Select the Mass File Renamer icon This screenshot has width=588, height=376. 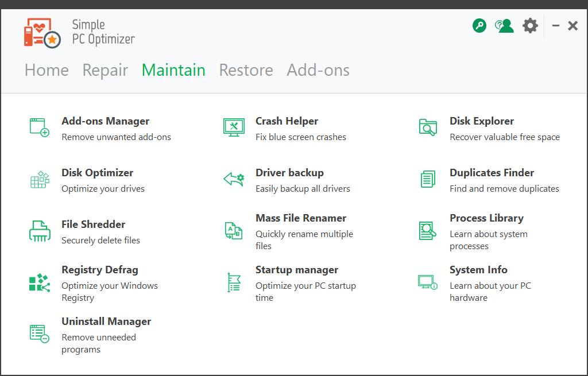(x=233, y=231)
